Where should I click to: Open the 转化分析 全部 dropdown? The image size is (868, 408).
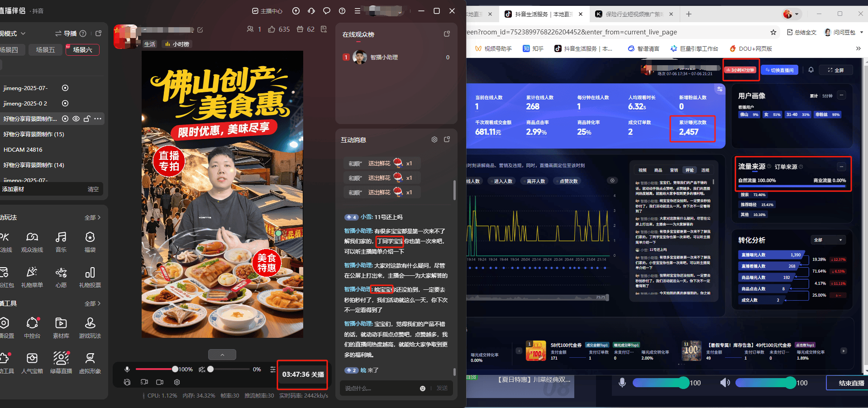coord(828,240)
